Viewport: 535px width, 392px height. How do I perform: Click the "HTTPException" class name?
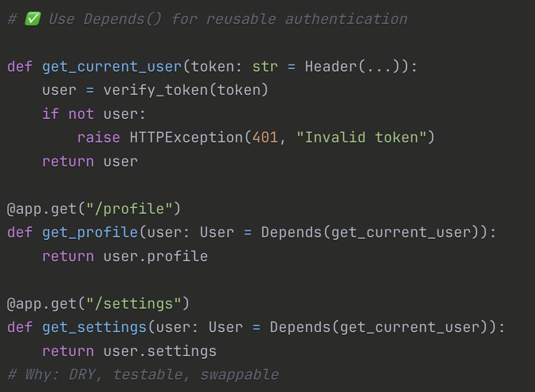[186, 138]
